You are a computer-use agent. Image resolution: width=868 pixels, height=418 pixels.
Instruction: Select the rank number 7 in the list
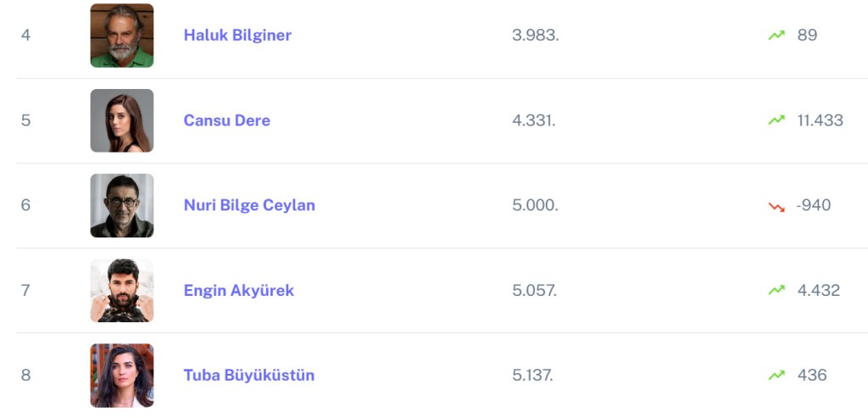pos(25,290)
